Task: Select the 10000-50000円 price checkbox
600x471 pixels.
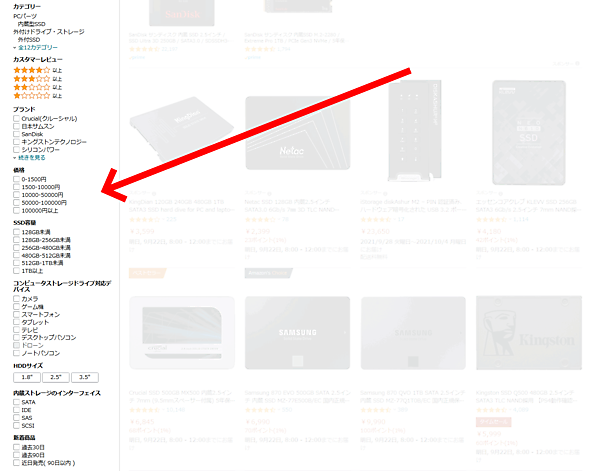Action: pyautogui.click(x=16, y=195)
